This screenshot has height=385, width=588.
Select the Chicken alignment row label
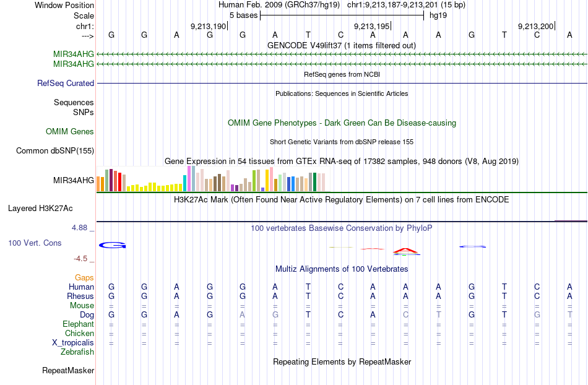tap(79, 333)
